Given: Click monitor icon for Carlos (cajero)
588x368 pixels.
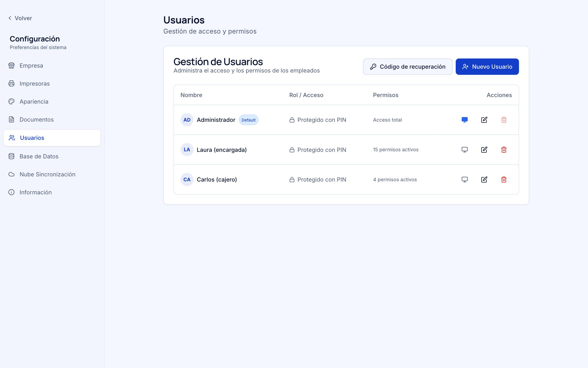Looking at the screenshot, I should coord(465,180).
